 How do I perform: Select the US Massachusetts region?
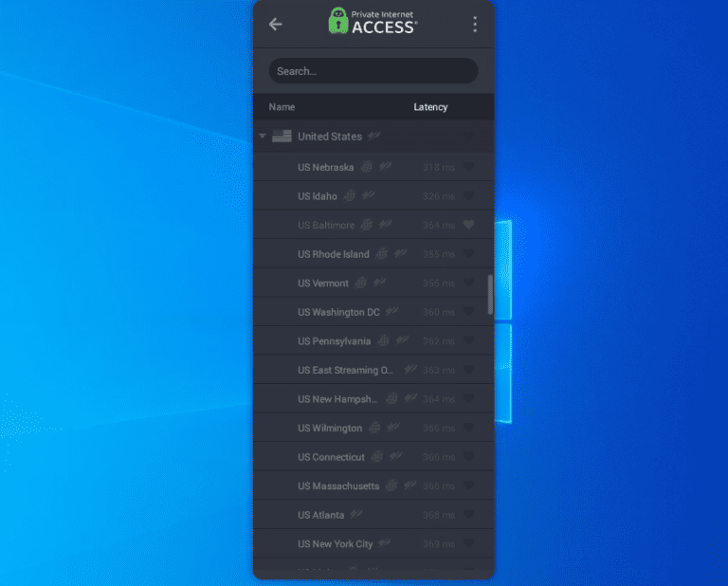(x=373, y=485)
